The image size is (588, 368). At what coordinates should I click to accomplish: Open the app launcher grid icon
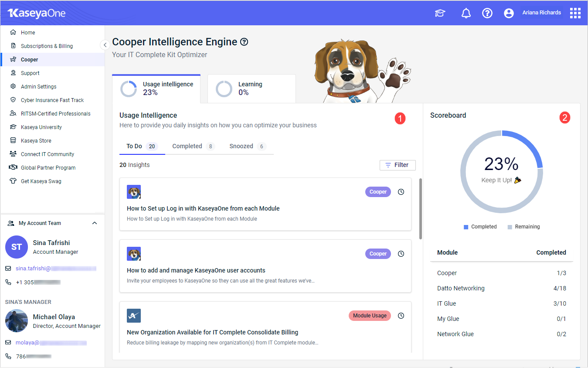[x=575, y=13]
